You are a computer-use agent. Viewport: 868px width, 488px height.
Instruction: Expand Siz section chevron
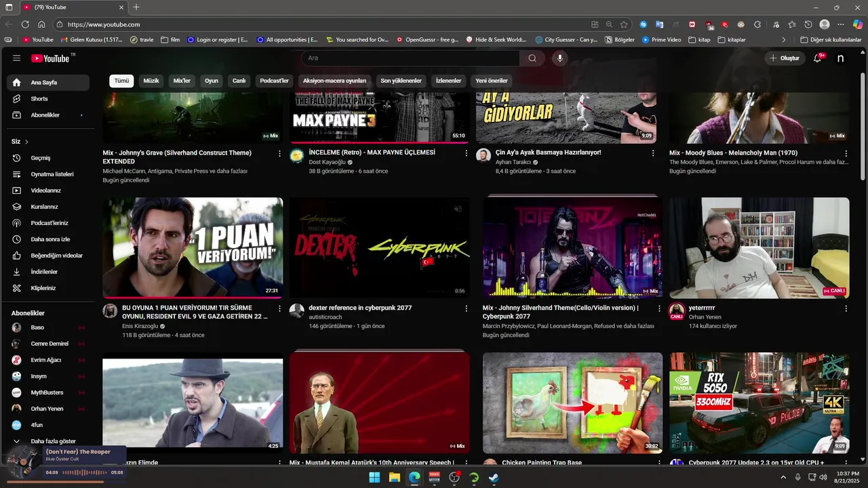coord(26,142)
